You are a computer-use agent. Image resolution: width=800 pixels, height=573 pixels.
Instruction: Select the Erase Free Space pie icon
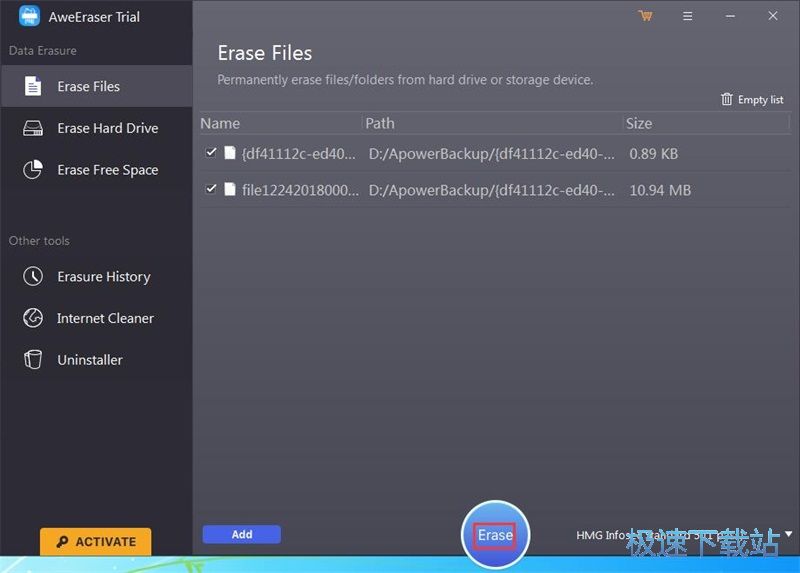[33, 169]
